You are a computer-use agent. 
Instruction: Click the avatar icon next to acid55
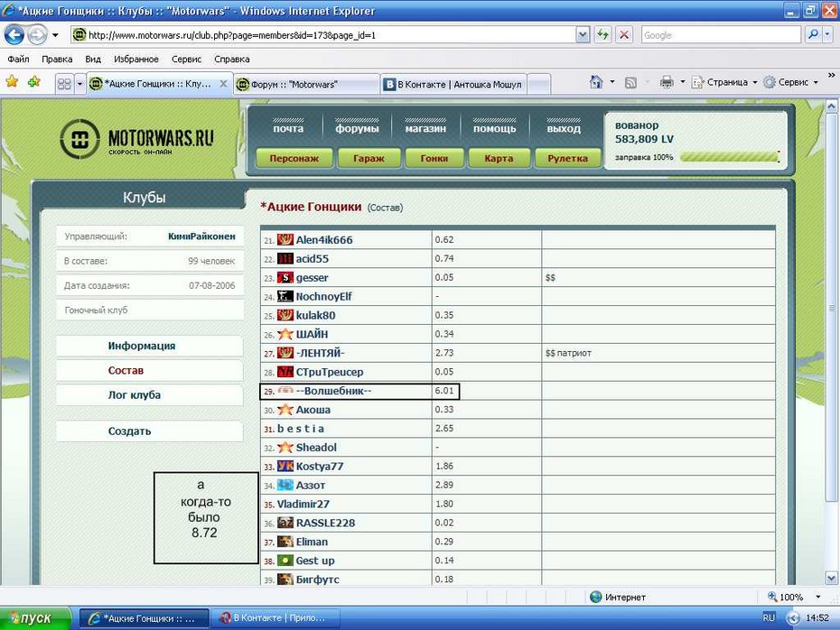click(x=285, y=258)
